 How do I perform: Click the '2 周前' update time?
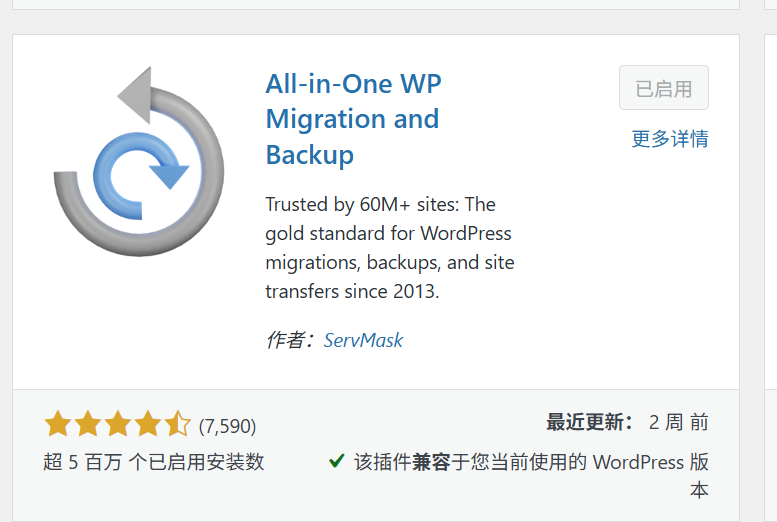click(x=679, y=423)
